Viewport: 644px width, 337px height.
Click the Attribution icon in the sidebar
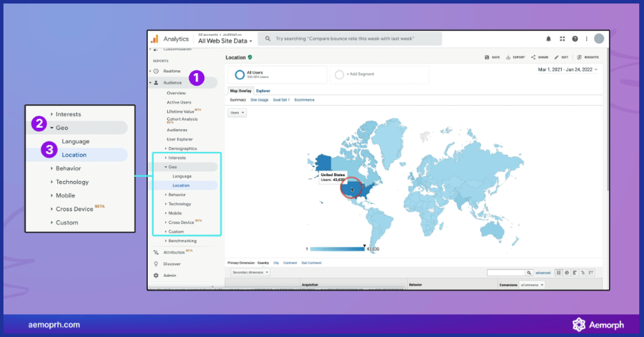pos(156,252)
